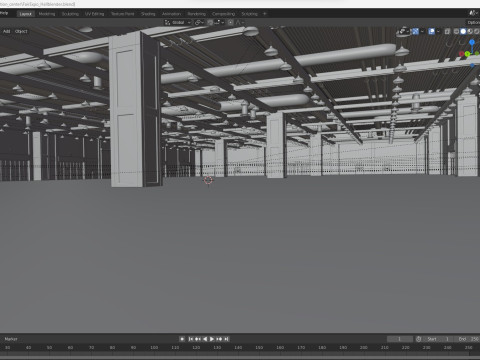The width and height of the screenshot is (480, 360).
Task: Jump to previous keyframe
Action: 198,339
